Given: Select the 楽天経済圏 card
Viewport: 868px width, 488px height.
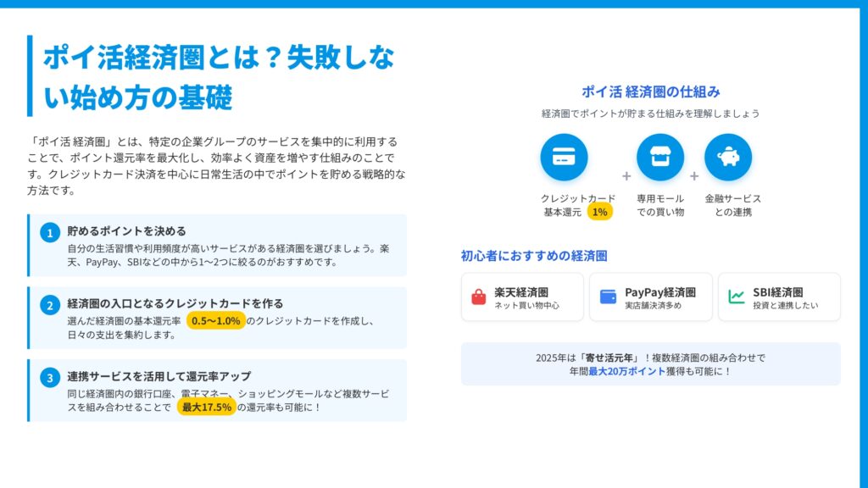Looking at the screenshot, I should pyautogui.click(x=522, y=297).
